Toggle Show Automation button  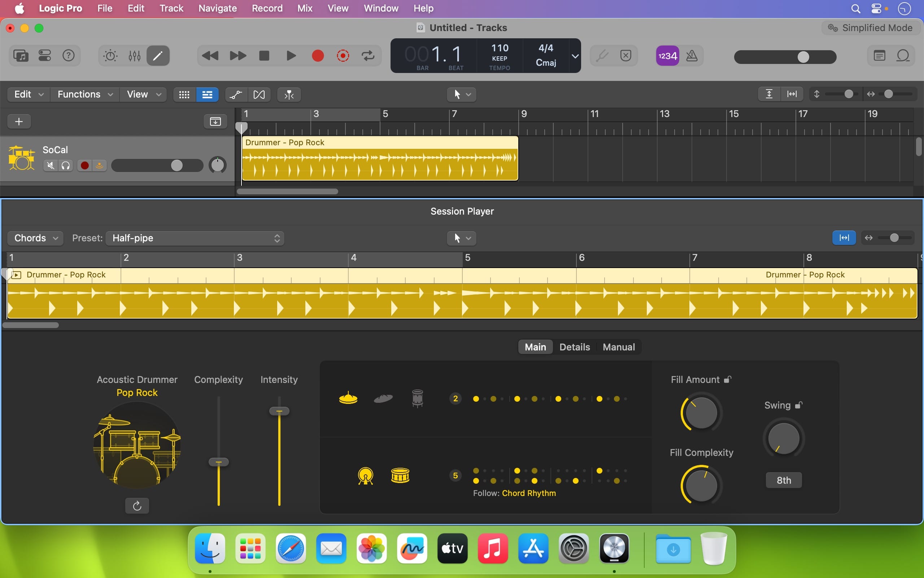236,94
